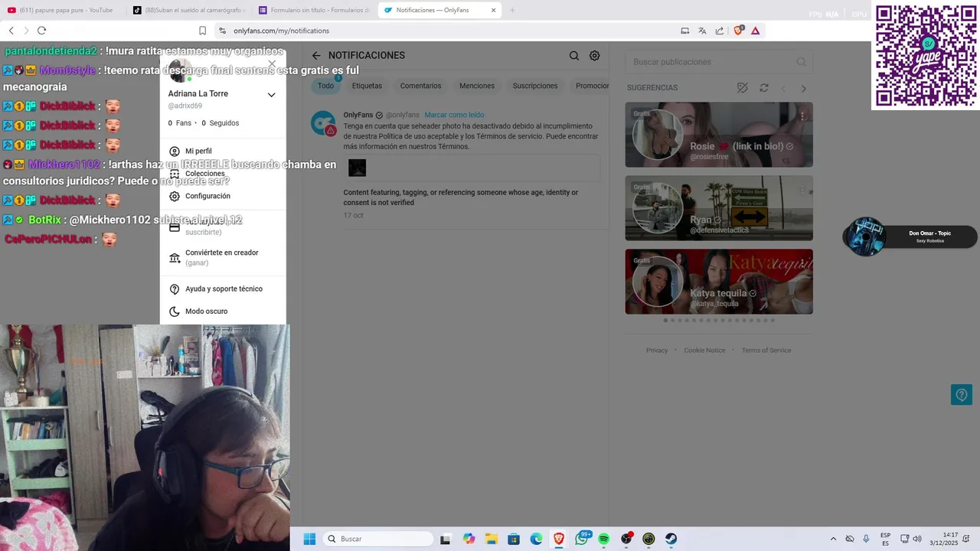Open the volume control in system tray
The height and width of the screenshot is (551, 980).
(x=917, y=539)
